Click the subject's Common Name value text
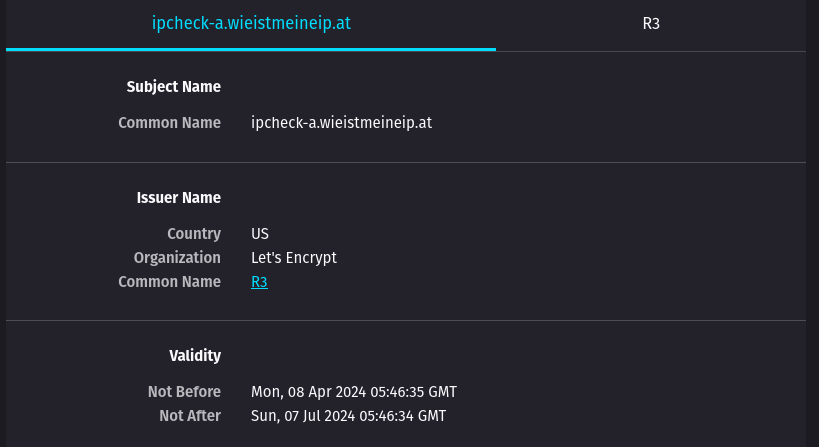The height and width of the screenshot is (447, 819). pyautogui.click(x=341, y=123)
